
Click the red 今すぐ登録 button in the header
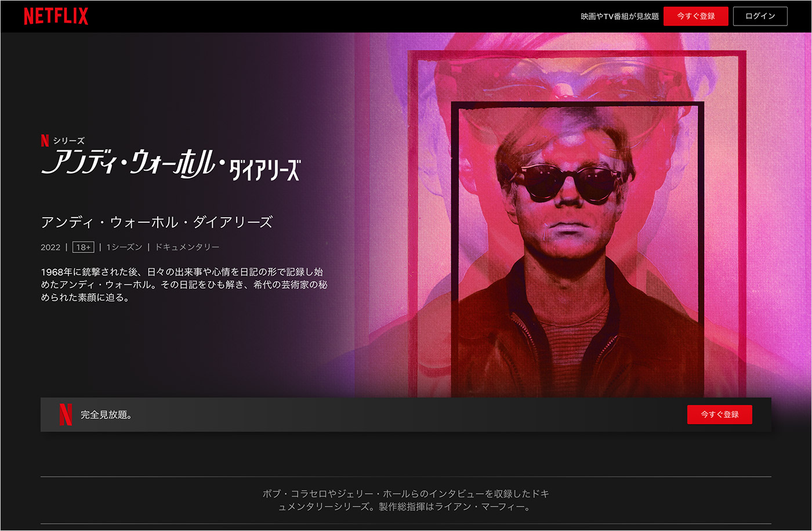coord(695,16)
